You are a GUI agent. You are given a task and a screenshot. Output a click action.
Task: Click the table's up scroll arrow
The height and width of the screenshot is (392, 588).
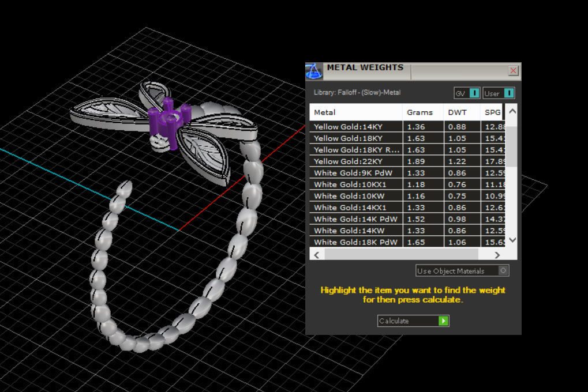click(512, 111)
